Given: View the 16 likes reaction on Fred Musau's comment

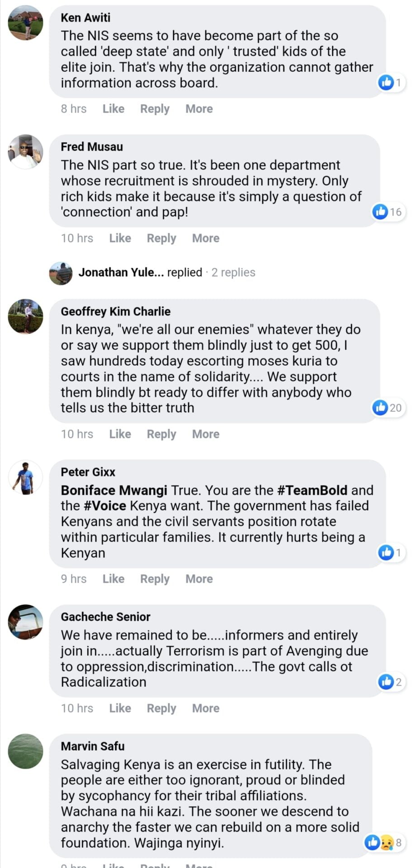Looking at the screenshot, I should coord(387,212).
